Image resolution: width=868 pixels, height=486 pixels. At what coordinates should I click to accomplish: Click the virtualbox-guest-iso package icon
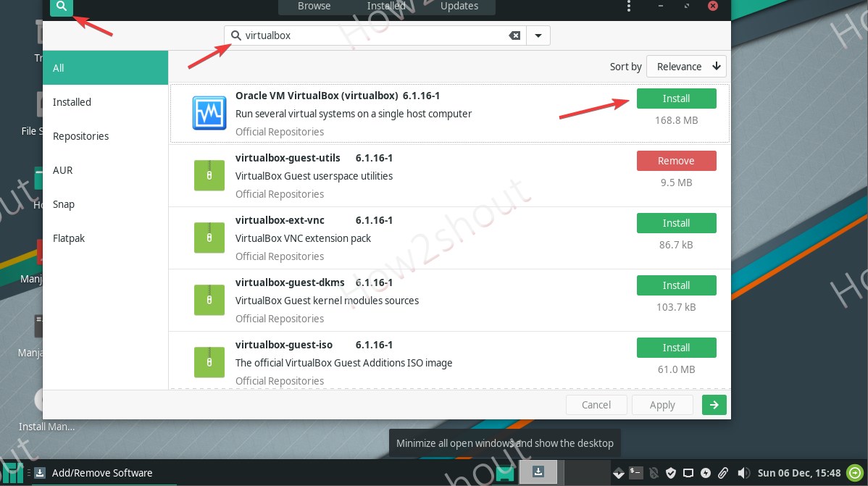(209, 362)
